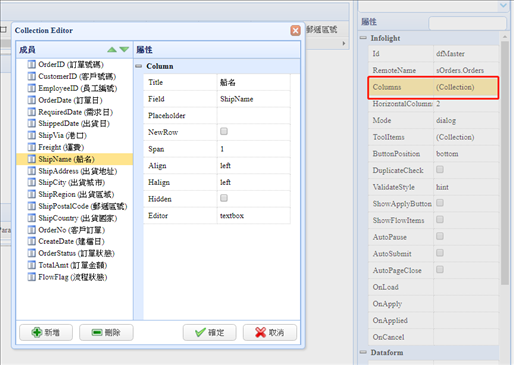Select the TotalAmt member
Viewport: 514px width, 365px height.
[x=72, y=265]
